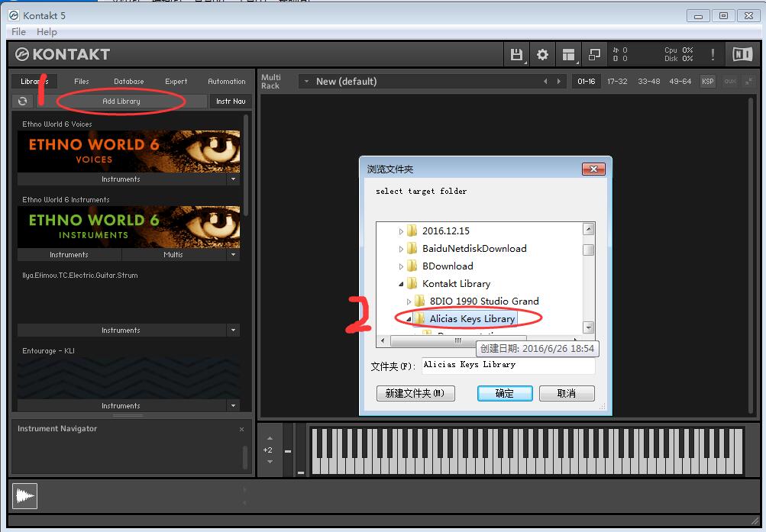Open Multis in Ethno World 6 Instruments

click(x=173, y=255)
